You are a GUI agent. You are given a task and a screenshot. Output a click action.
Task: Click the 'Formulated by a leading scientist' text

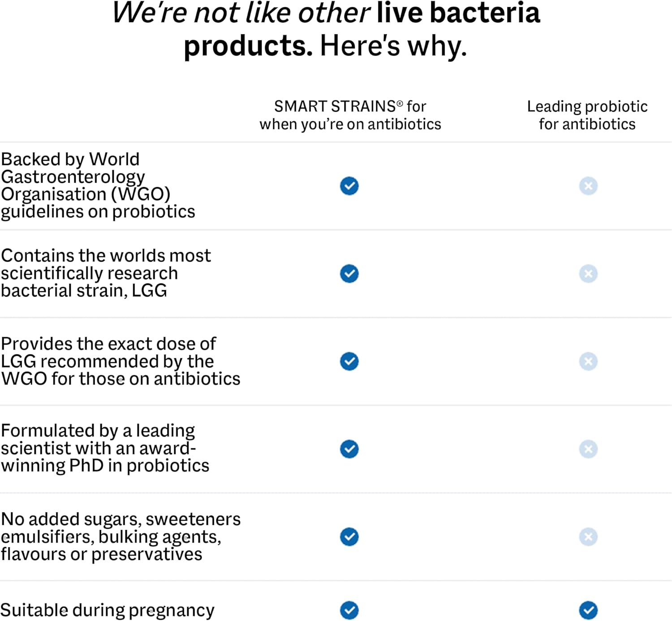[x=105, y=448]
